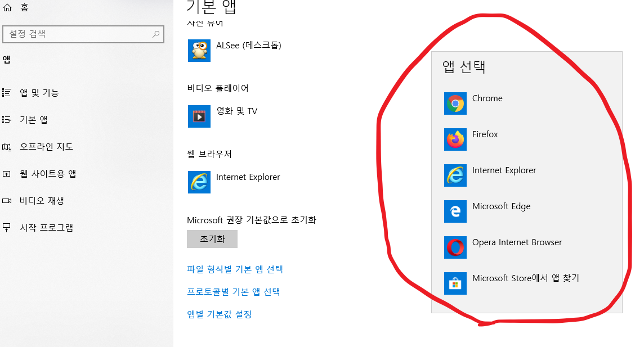This screenshot has height=347, width=644.
Task: Click the 영화 및 TV icon
Action: 199,116
